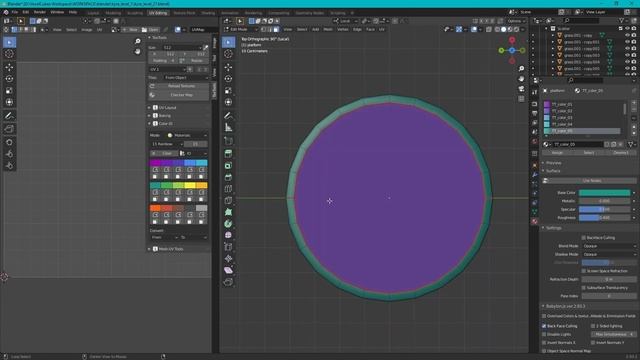Open the File menu

pos(15,12)
